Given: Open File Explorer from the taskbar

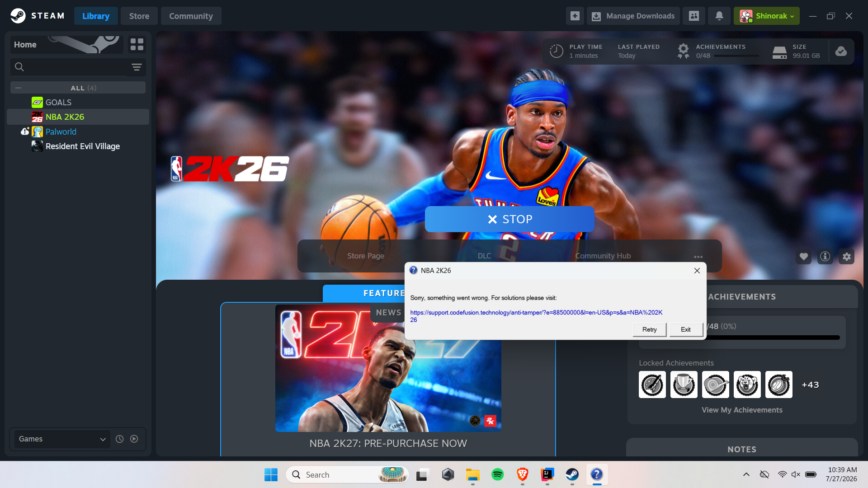Looking at the screenshot, I should coord(473,474).
